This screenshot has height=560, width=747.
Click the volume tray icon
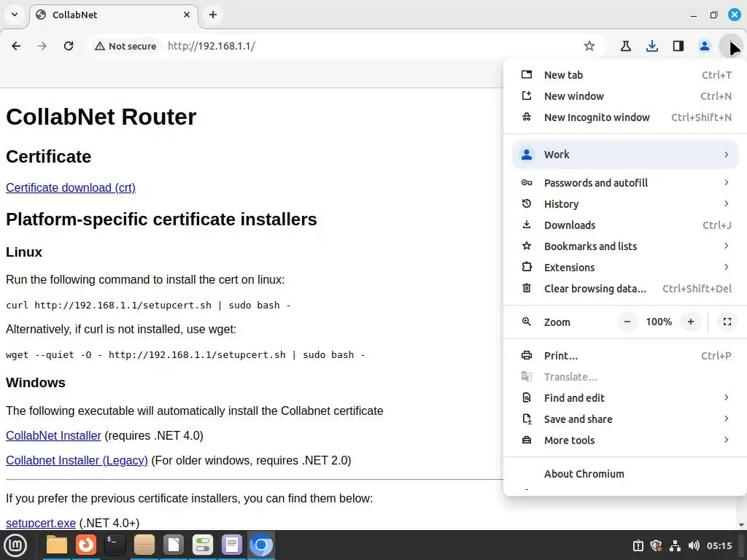point(694,545)
